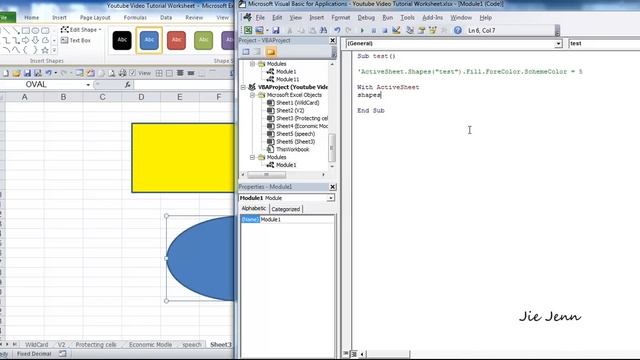Click Undo icon in Excel quick toolbar

point(48,73)
